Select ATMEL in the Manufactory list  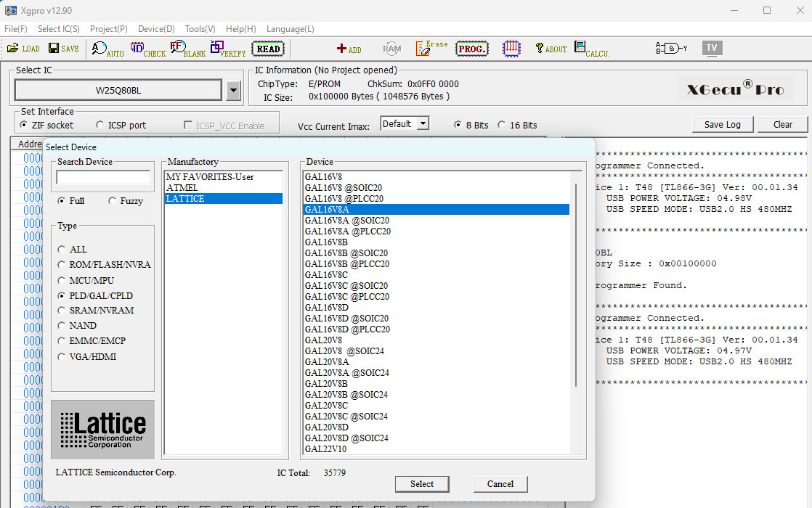pos(223,188)
